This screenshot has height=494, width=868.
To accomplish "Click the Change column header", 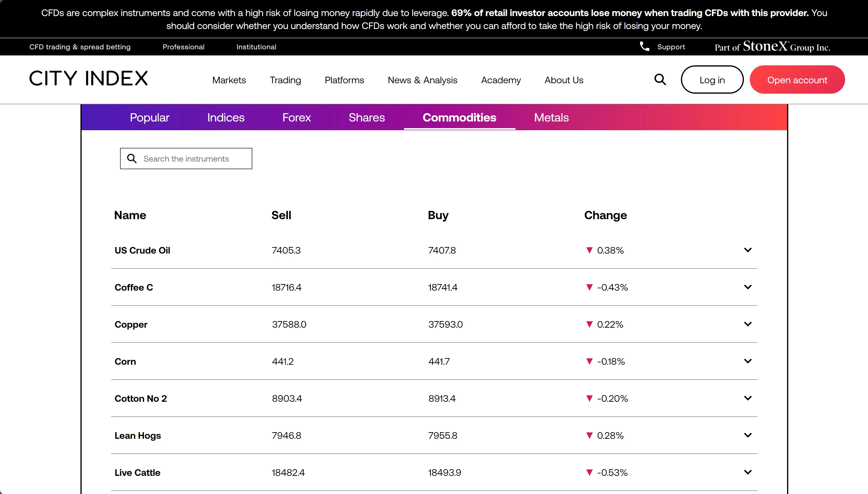I will point(605,215).
